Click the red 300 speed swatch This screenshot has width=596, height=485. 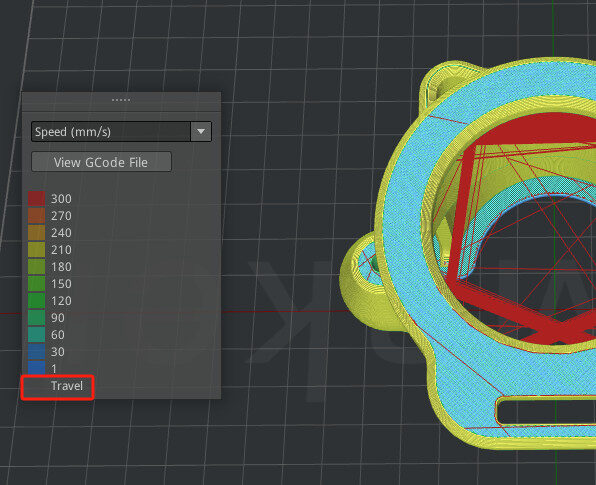(36, 198)
